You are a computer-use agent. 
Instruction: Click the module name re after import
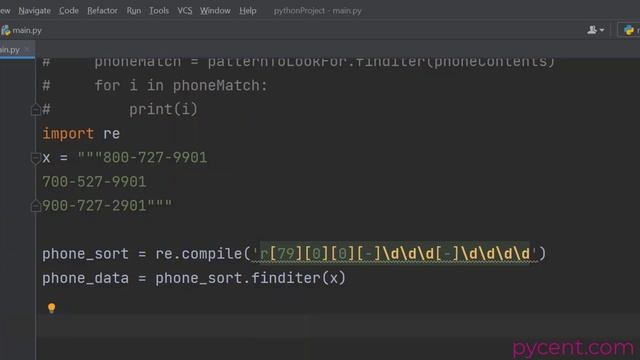point(111,134)
